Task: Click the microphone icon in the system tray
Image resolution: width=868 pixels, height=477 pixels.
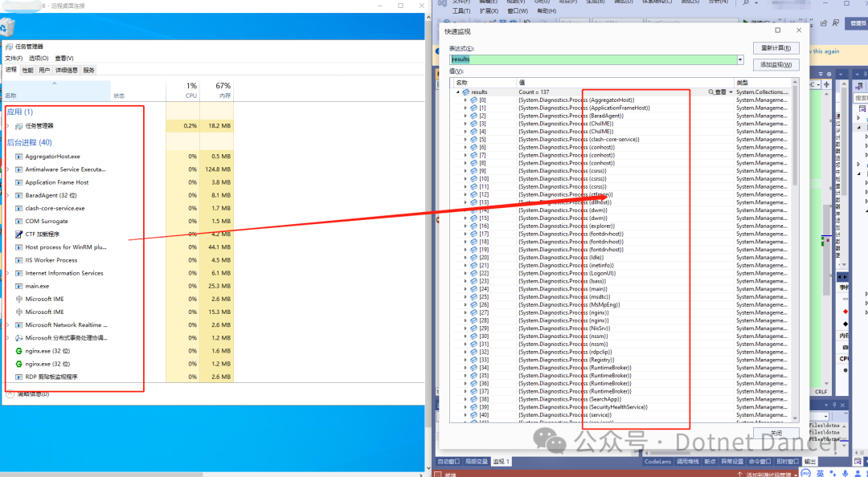Action: [x=845, y=473]
